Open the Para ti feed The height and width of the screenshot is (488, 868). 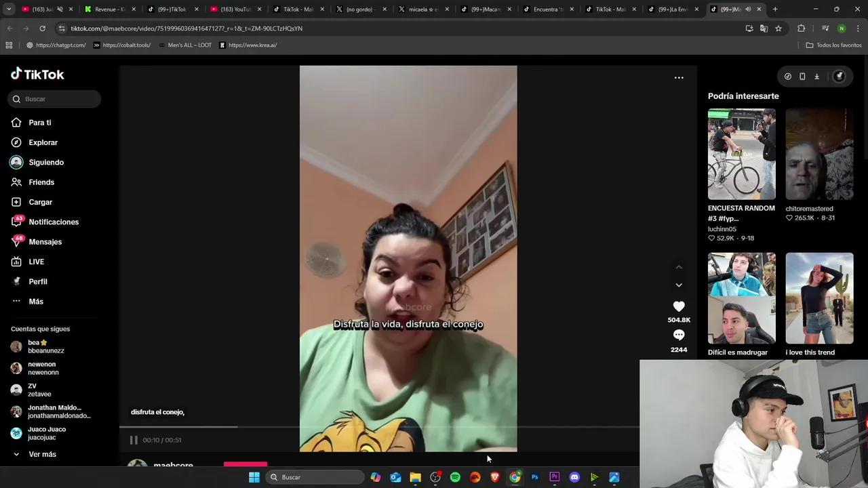point(40,123)
